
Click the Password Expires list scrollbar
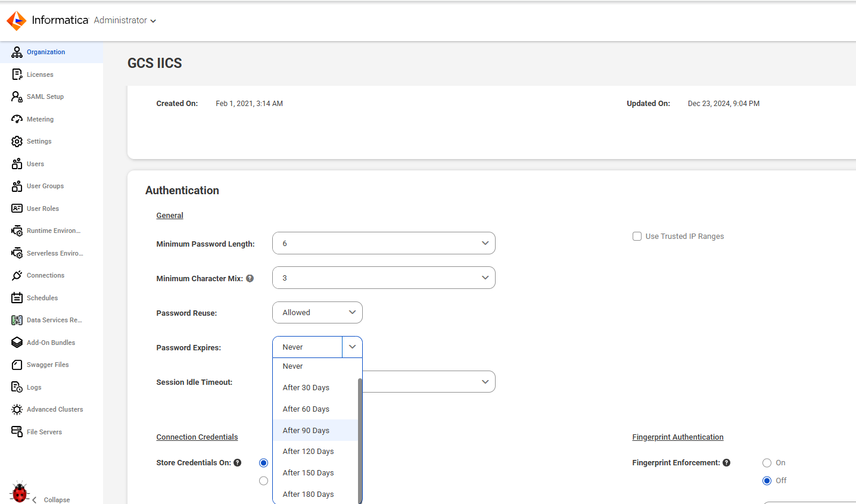[360, 441]
